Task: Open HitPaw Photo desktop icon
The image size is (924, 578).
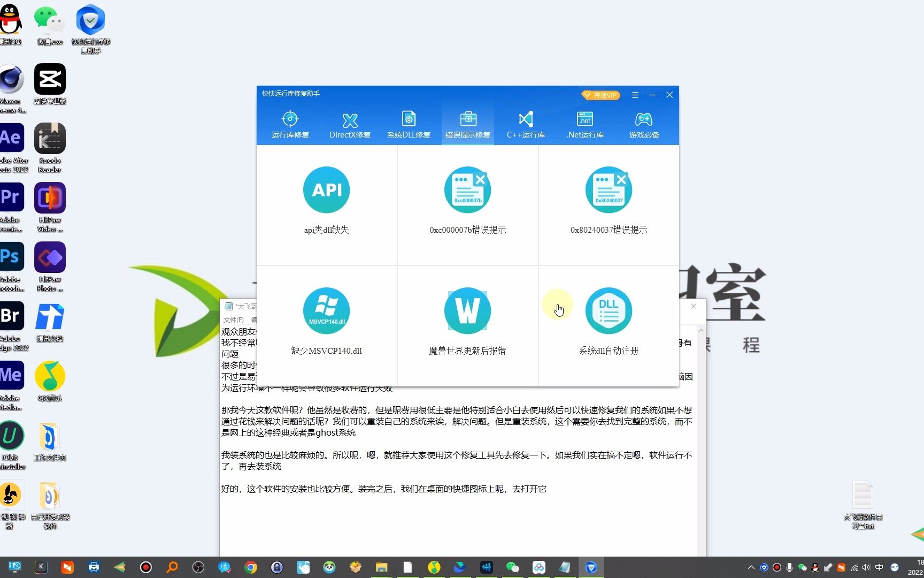Action: (50, 267)
